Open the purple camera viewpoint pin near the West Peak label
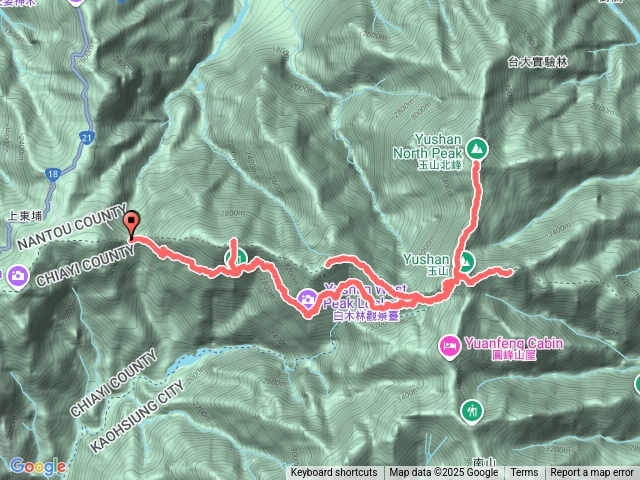This screenshot has width=640, height=480. click(x=307, y=299)
